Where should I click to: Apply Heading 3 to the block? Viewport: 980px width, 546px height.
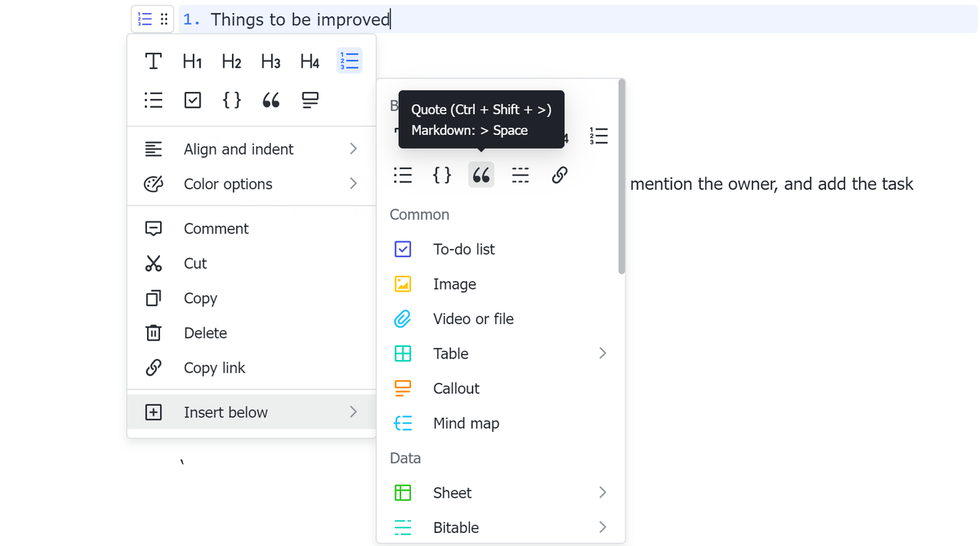270,61
